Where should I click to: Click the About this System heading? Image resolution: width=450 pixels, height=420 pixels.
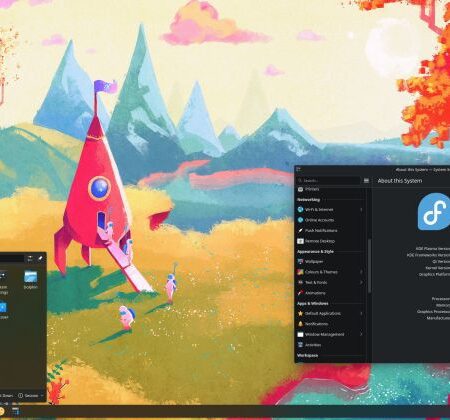(400, 181)
